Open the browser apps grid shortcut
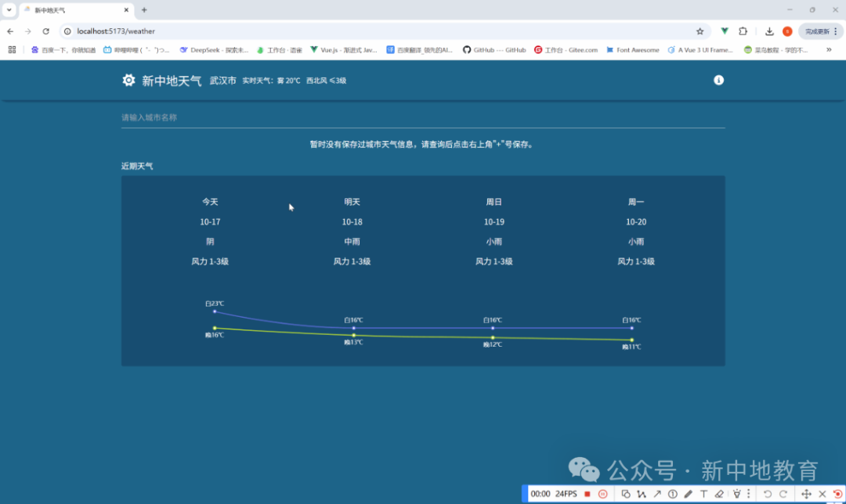This screenshot has height=504, width=846. pyautogui.click(x=12, y=49)
